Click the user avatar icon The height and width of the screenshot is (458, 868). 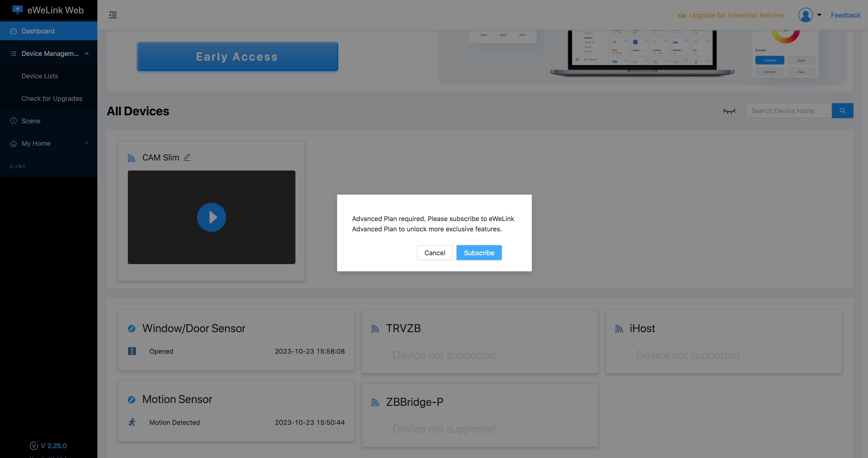[805, 15]
